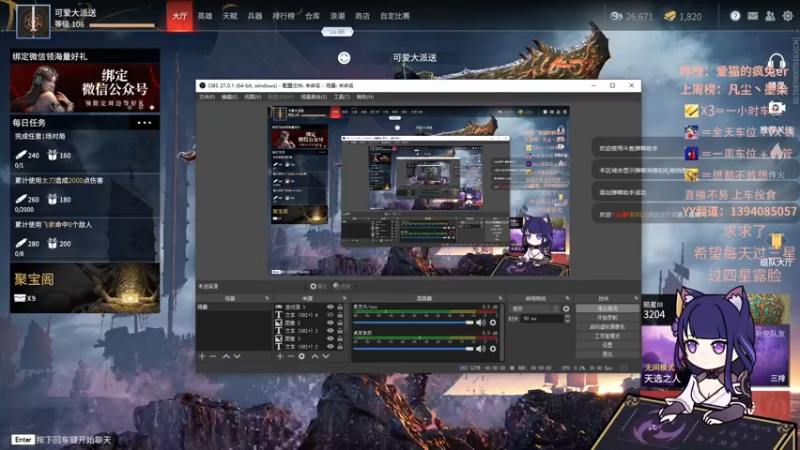This screenshot has height=450, width=800.
Task: Remove the selected source with the minus icon in Sources panel
Action: pos(290,356)
